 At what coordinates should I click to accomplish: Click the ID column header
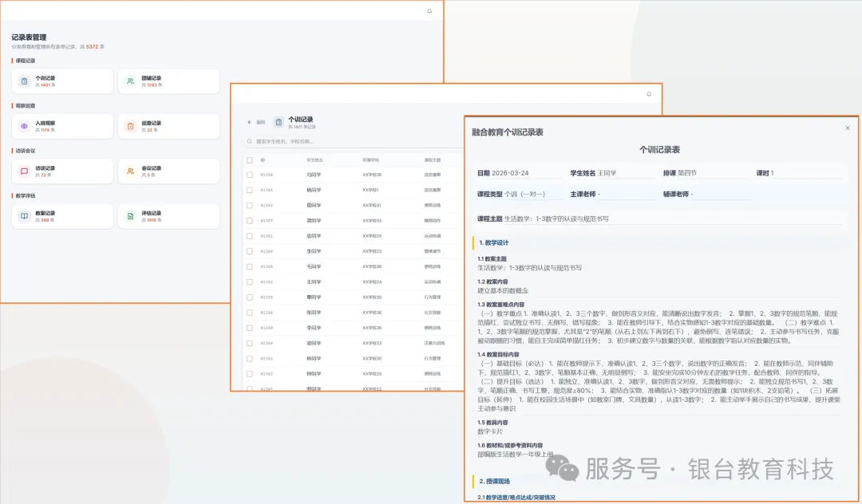click(x=263, y=160)
